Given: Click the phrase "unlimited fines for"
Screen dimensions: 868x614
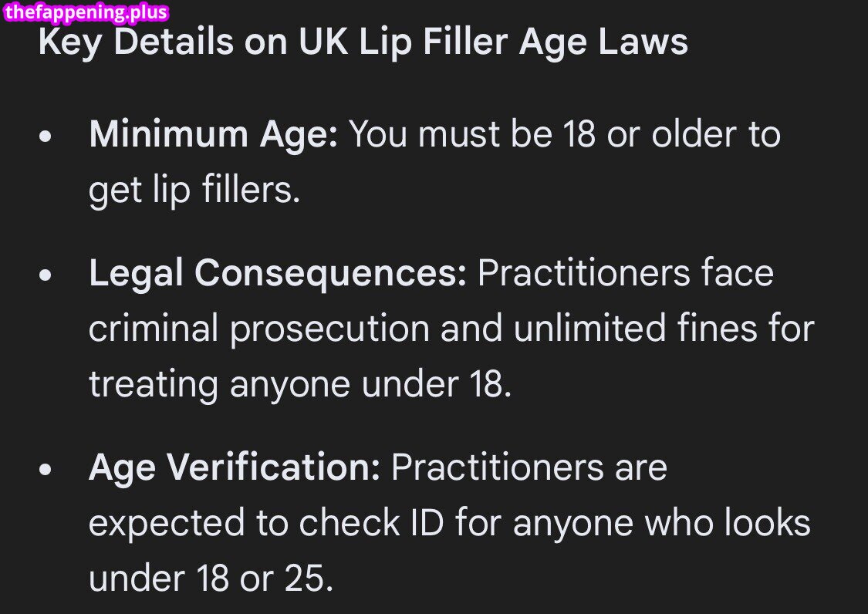Looking at the screenshot, I should tap(664, 329).
